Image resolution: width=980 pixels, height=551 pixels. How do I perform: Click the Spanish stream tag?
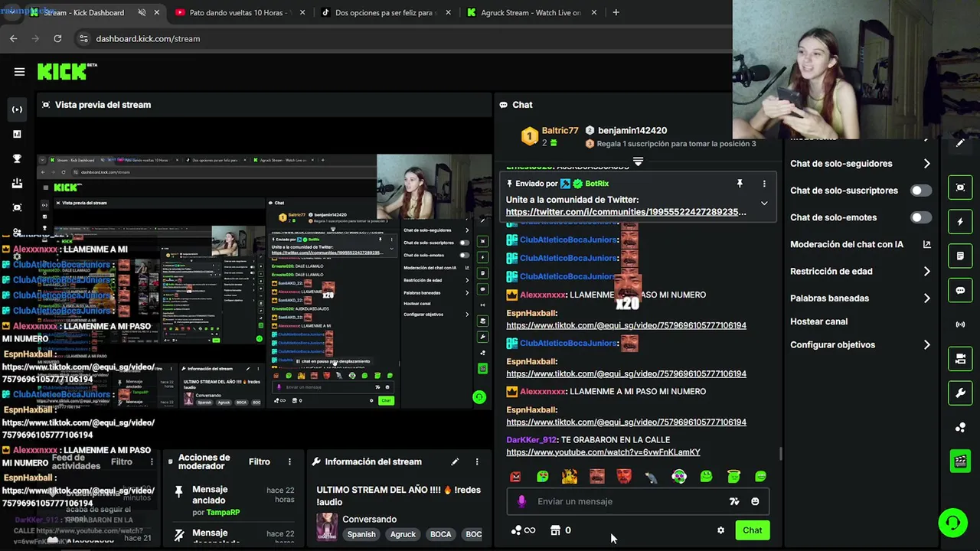[361, 534]
